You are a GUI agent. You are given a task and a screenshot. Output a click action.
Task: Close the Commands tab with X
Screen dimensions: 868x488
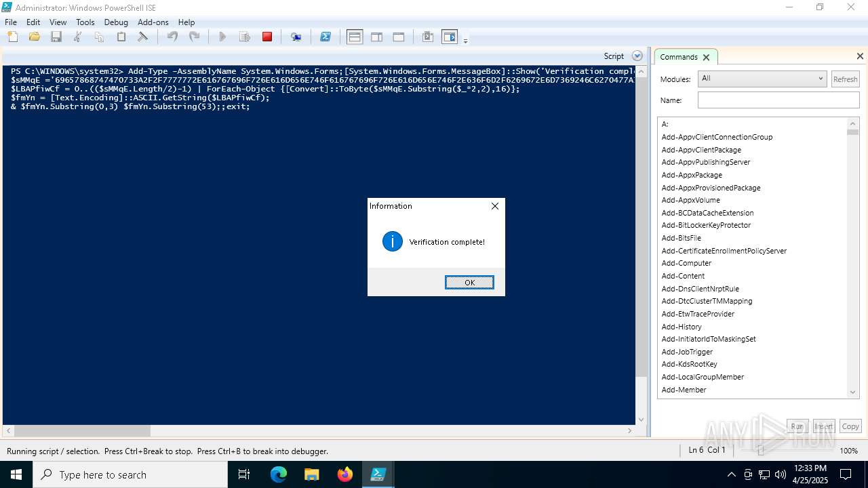point(706,58)
